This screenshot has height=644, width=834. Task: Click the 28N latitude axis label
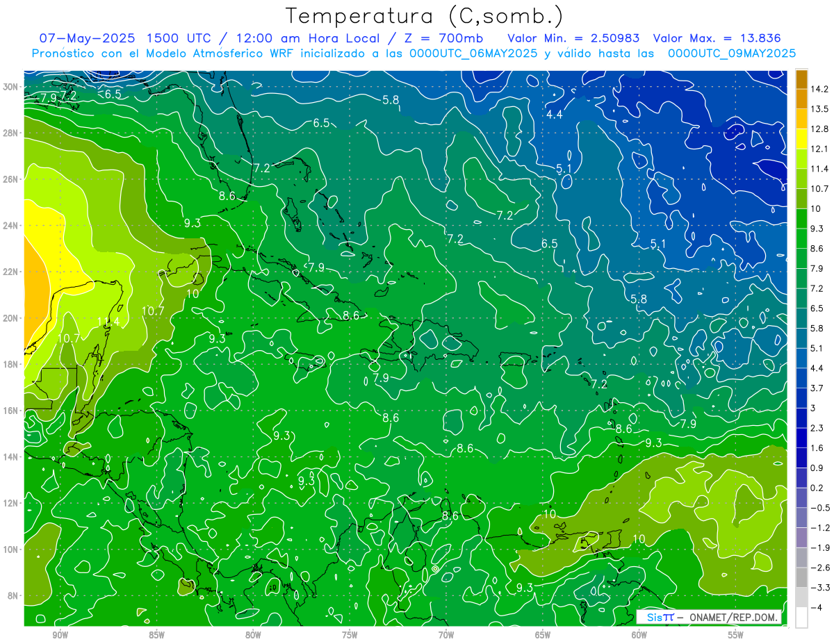point(11,133)
